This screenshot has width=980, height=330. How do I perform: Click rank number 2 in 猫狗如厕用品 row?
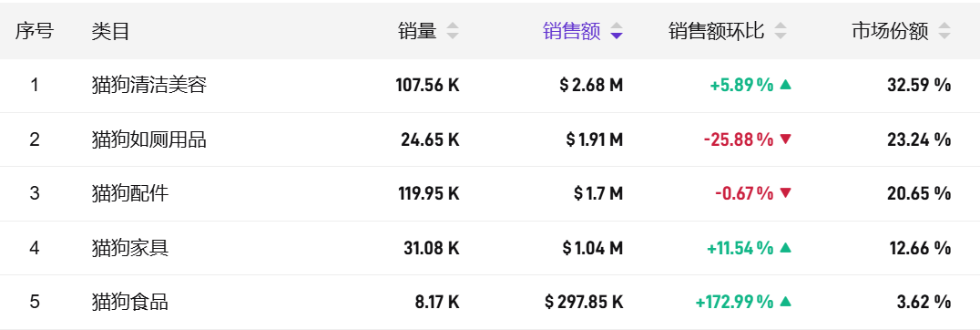coord(35,139)
